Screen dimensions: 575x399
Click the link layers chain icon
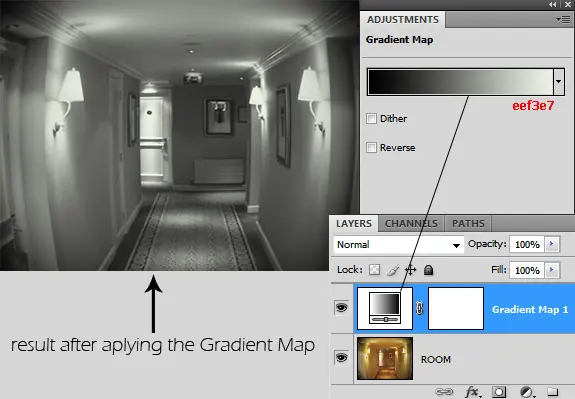tap(444, 392)
